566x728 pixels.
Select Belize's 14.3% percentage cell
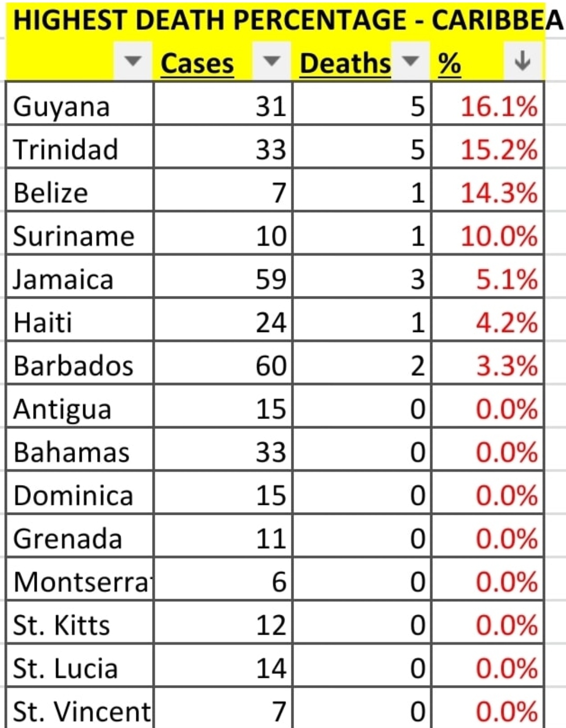coord(487,193)
